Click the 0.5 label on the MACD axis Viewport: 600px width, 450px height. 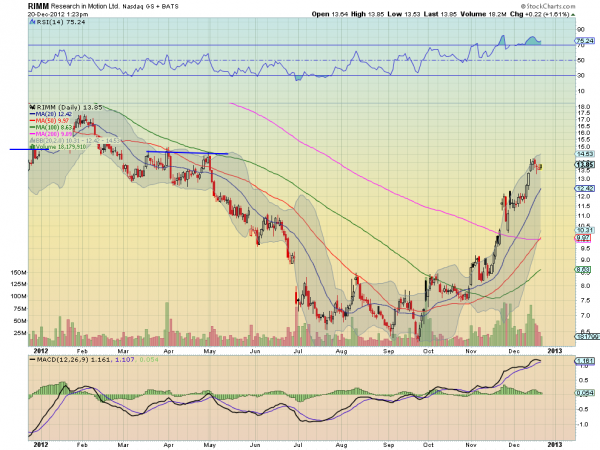tap(584, 380)
